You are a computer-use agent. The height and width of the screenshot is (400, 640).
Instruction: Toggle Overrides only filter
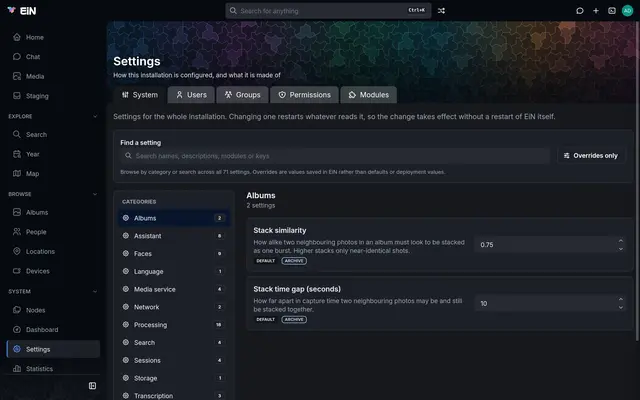point(591,156)
